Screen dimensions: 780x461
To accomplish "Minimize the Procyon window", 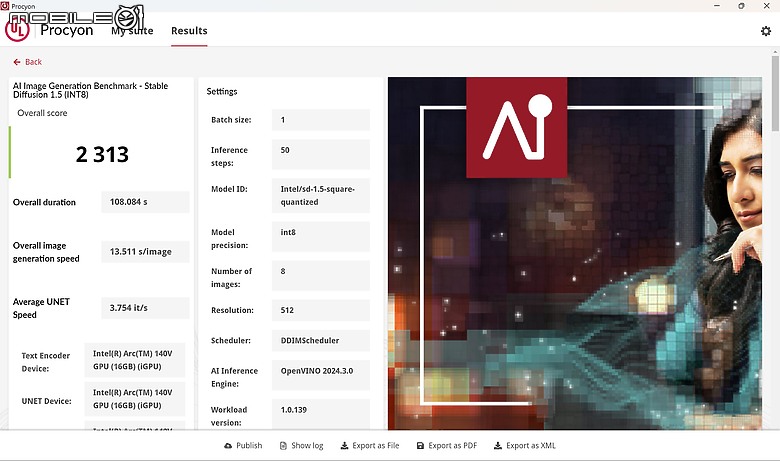I will pyautogui.click(x=717, y=6).
